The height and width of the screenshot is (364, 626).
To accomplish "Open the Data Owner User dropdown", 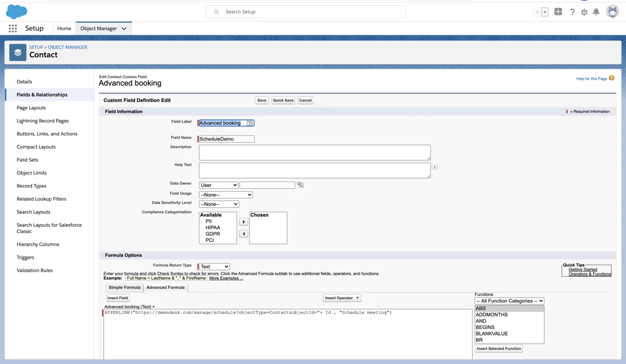I will point(218,185).
